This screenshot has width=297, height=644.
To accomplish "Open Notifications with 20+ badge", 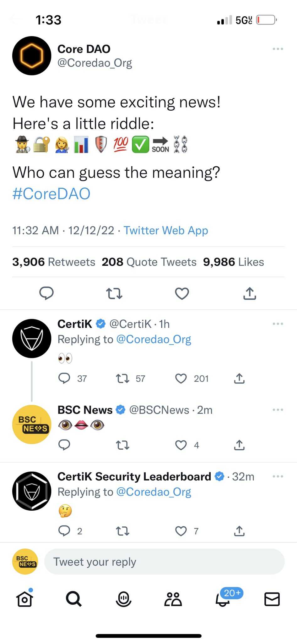I will pos(223,599).
